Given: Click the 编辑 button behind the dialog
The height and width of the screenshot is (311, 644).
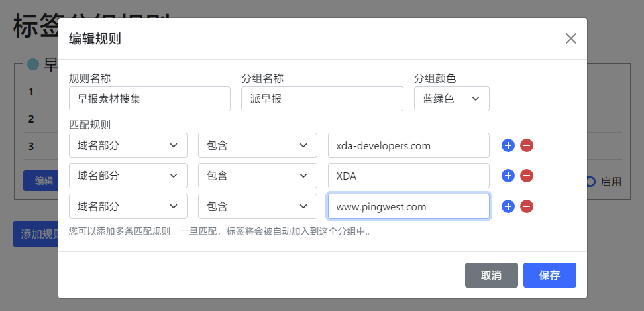Looking at the screenshot, I should coord(44,180).
